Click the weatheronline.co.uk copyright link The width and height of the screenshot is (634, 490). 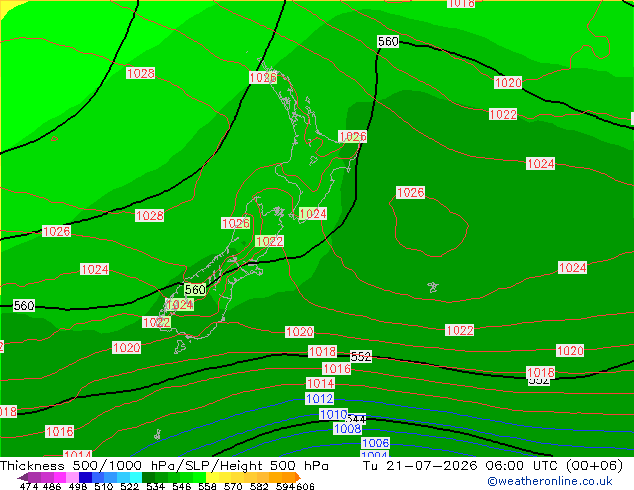pos(549,481)
